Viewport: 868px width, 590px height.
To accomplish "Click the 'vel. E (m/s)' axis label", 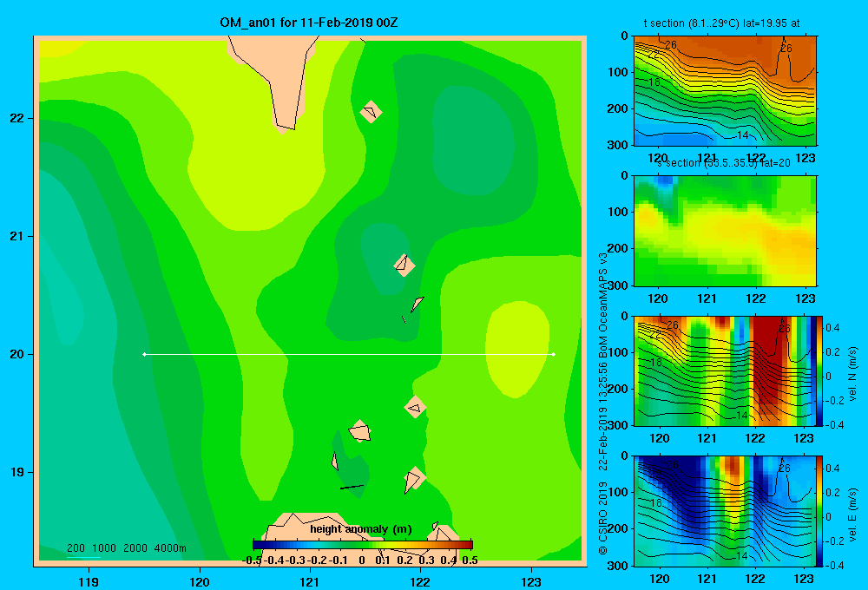I will click(x=853, y=514).
